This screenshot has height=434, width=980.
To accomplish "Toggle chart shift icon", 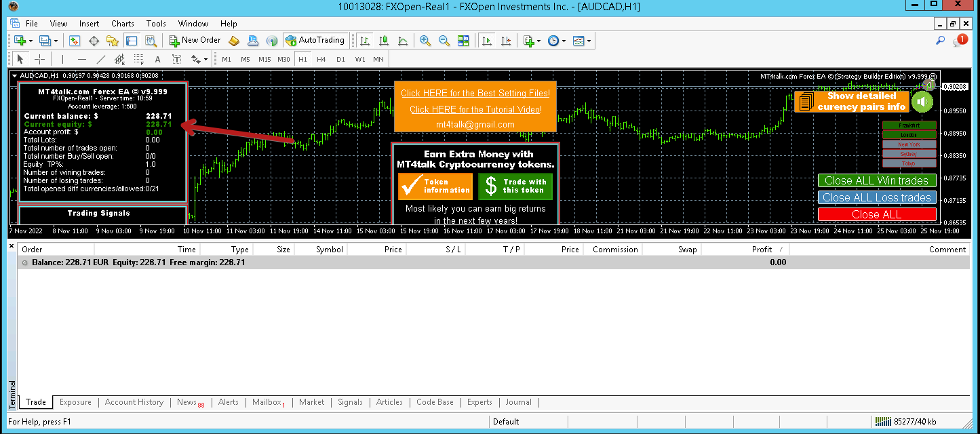I will 505,41.
